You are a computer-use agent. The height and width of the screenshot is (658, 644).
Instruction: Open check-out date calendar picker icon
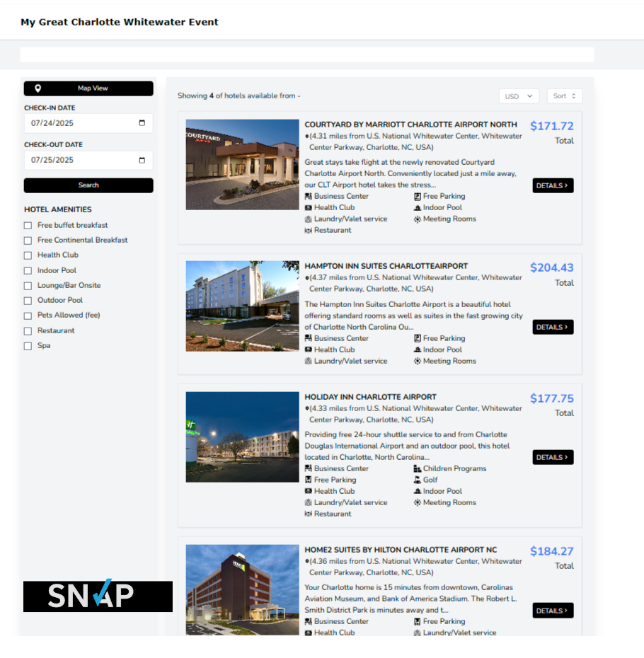142,160
